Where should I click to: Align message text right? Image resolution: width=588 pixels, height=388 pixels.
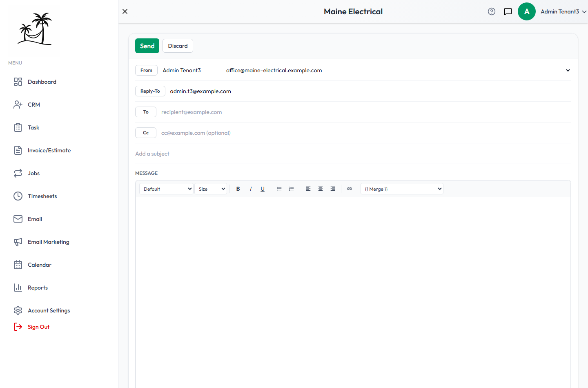coord(333,189)
